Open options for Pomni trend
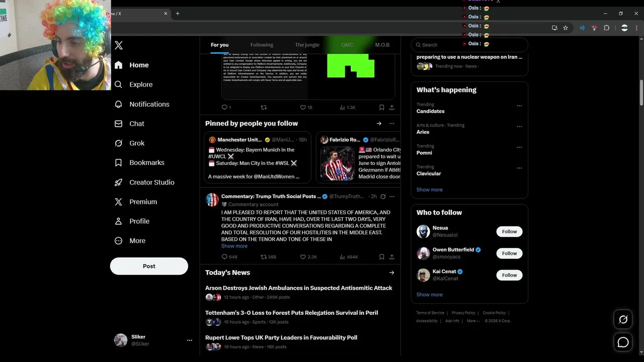The image size is (644, 362). click(x=519, y=147)
